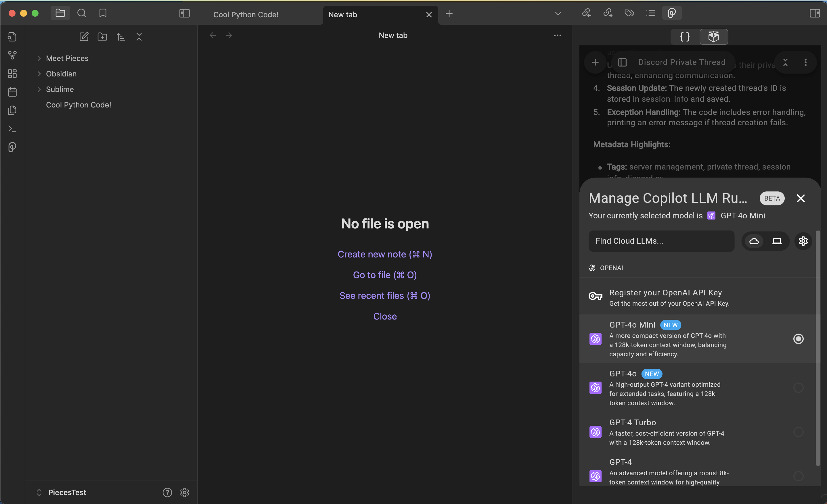
Task: Collapse the Discord Private Thread chat view
Action: (785, 62)
